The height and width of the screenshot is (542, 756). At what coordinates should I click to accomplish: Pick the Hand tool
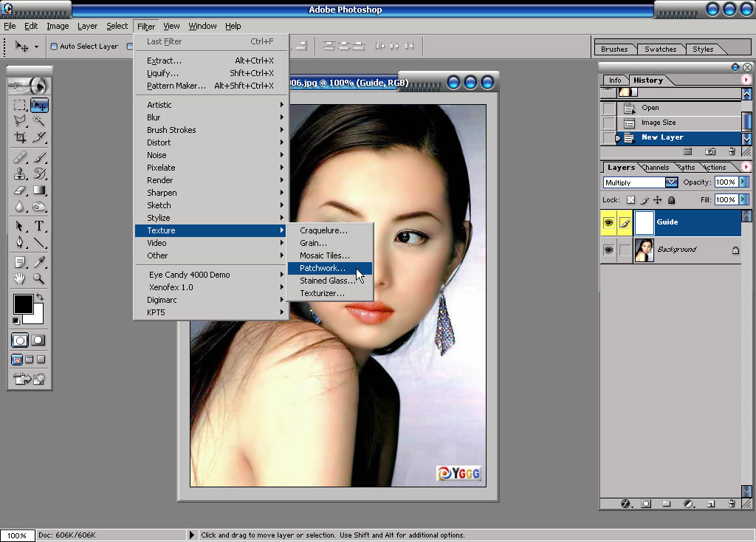[x=20, y=278]
